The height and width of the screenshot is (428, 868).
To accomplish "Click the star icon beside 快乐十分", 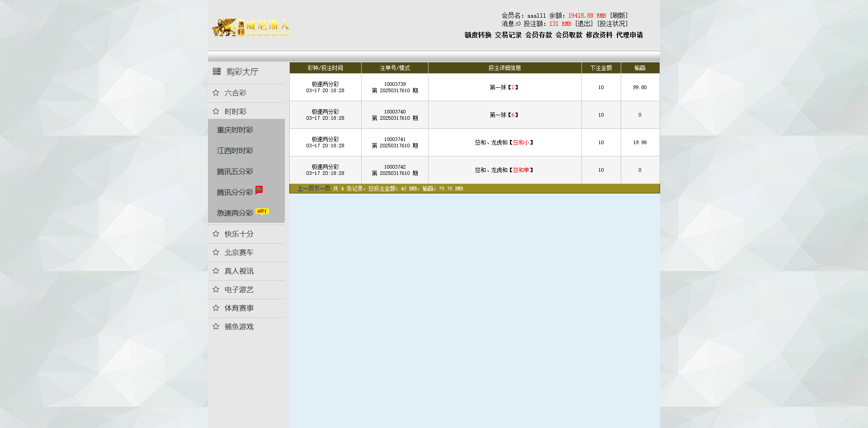I will click(x=216, y=234).
